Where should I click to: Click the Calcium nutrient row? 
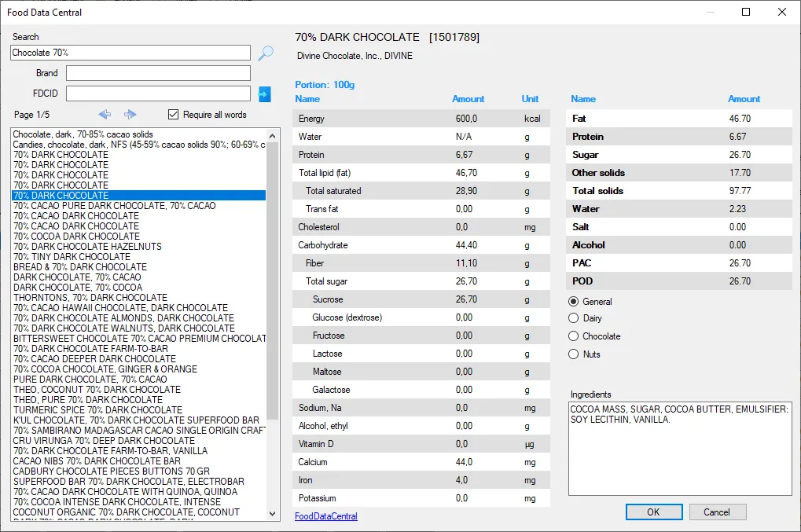[421, 462]
